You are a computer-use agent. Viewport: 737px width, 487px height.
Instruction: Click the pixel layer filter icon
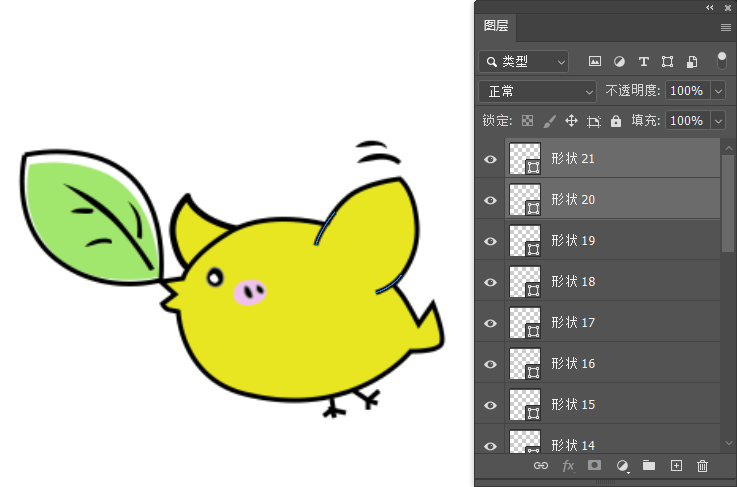594,62
